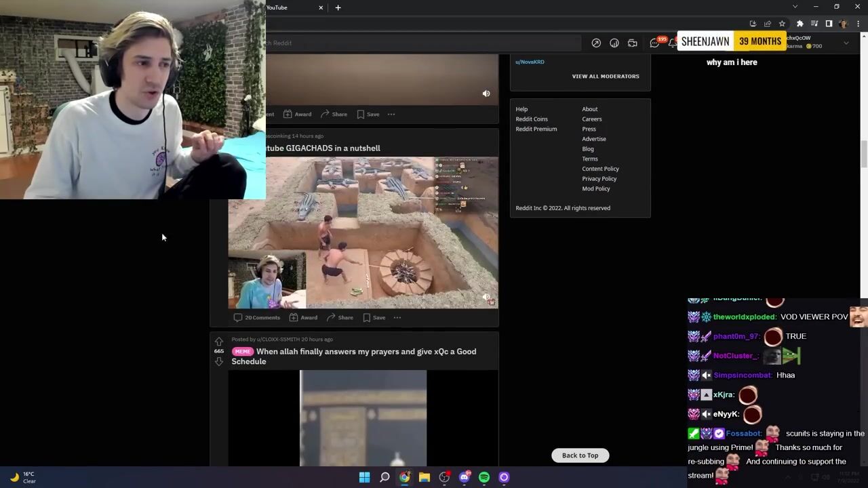
Task: Open Reddit chat with 195 badge
Action: coord(655,43)
